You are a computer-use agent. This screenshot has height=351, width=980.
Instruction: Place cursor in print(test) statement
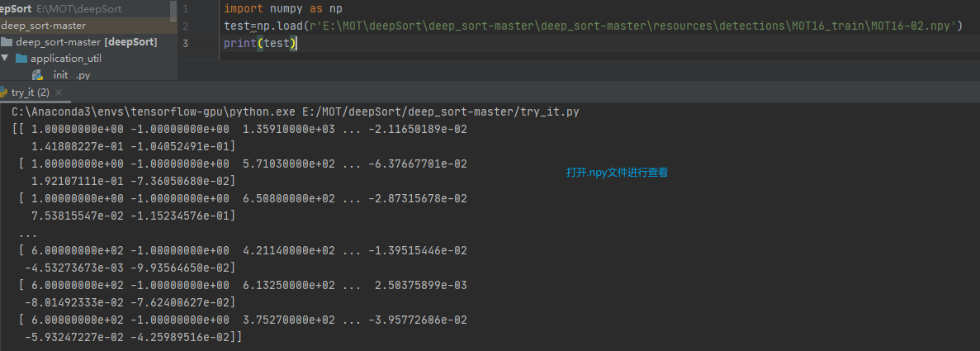click(x=261, y=43)
